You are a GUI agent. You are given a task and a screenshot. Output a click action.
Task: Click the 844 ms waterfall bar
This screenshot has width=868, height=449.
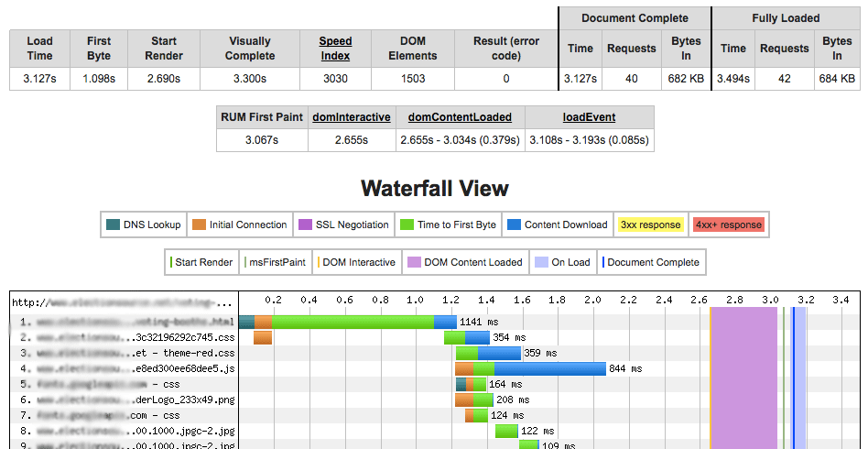click(530, 368)
